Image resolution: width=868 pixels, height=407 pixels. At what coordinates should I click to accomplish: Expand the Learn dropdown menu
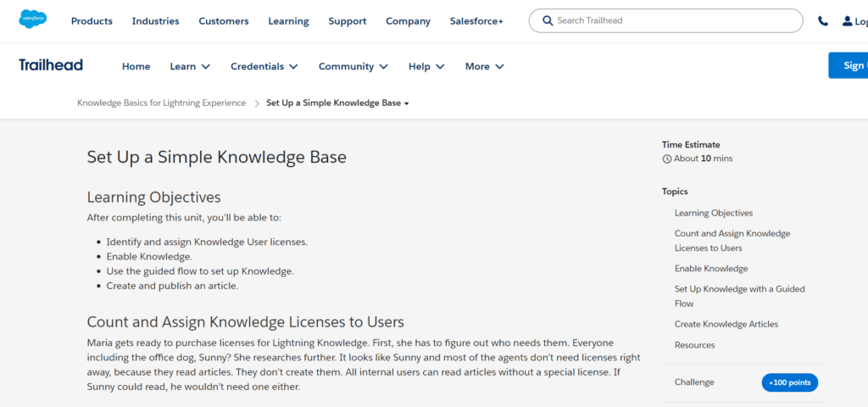[x=190, y=66]
